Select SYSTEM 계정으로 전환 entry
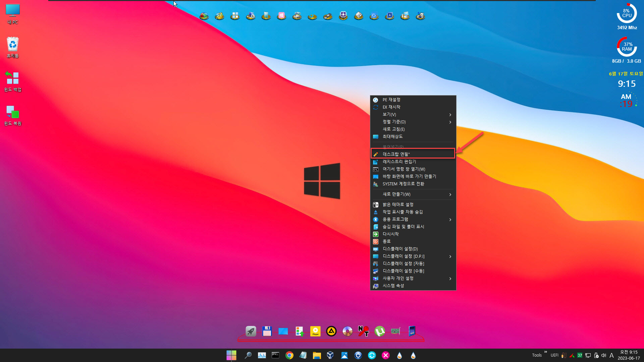 coord(413,184)
